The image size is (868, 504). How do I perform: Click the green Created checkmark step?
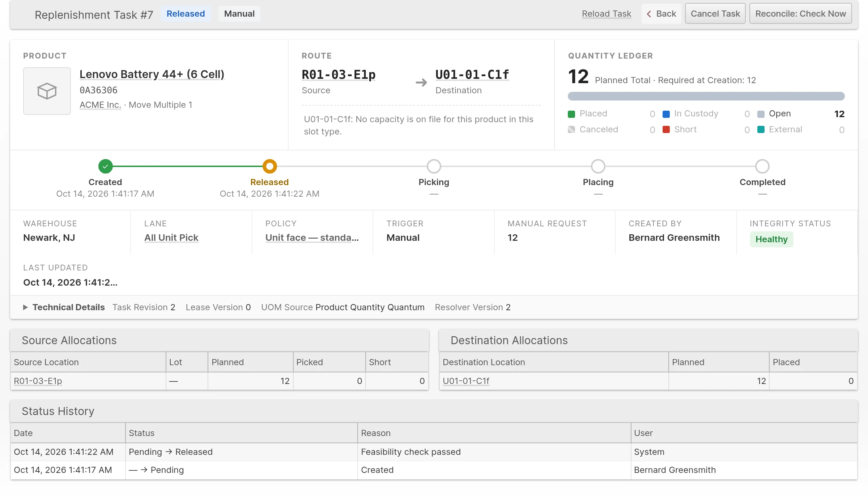click(x=105, y=166)
